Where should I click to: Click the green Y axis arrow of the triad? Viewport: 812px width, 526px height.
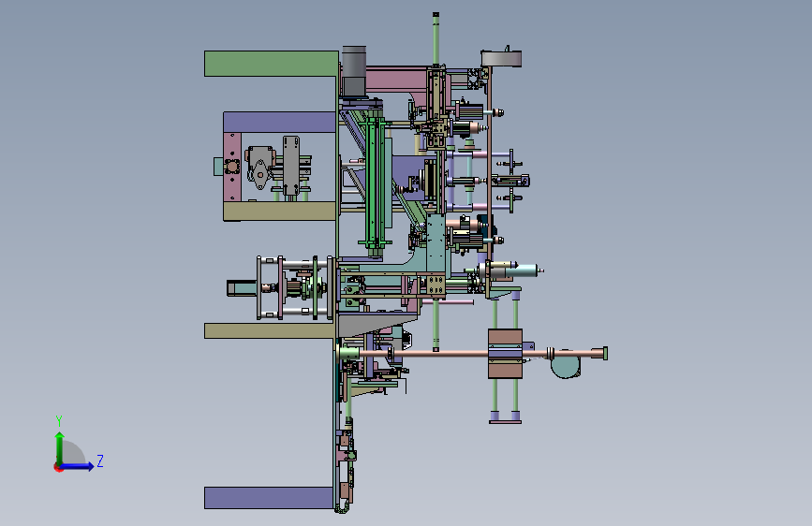pyautogui.click(x=60, y=447)
